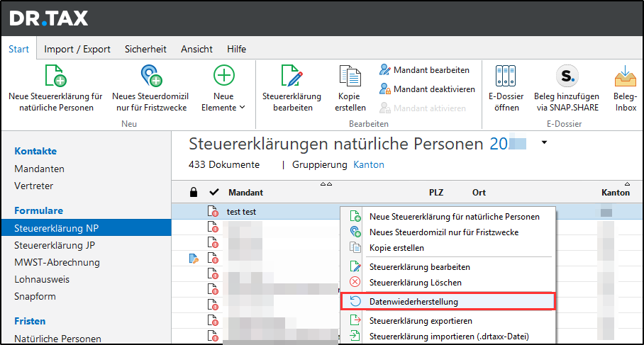The image size is (644, 345).
Task: Click the Kontakte section heading
Action: (35, 151)
